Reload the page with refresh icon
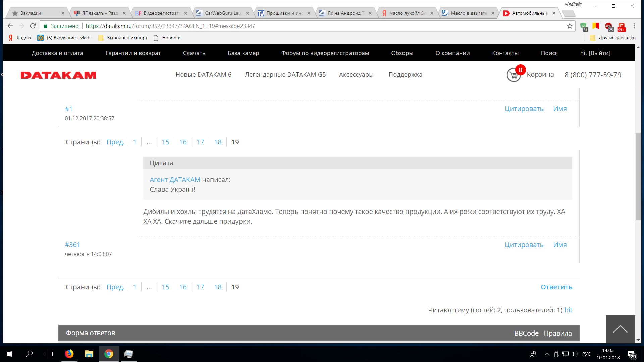This screenshot has width=644, height=362. 33,26
